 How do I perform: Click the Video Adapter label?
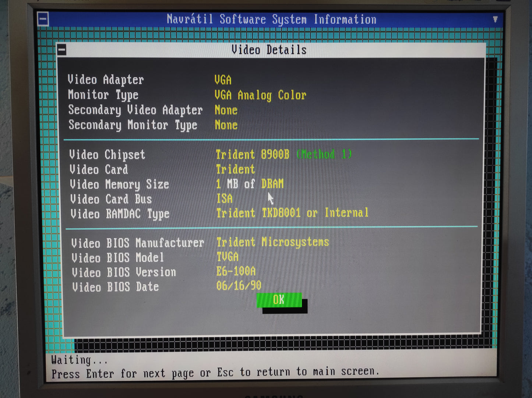pos(106,80)
